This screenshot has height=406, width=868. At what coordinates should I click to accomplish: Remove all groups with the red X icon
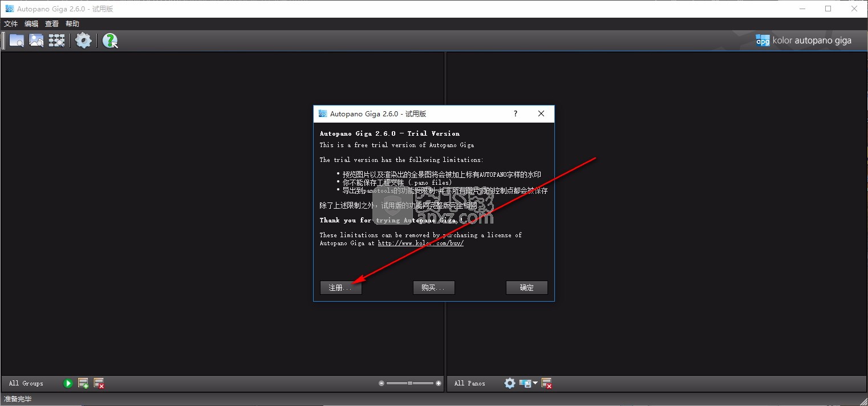[99, 384]
